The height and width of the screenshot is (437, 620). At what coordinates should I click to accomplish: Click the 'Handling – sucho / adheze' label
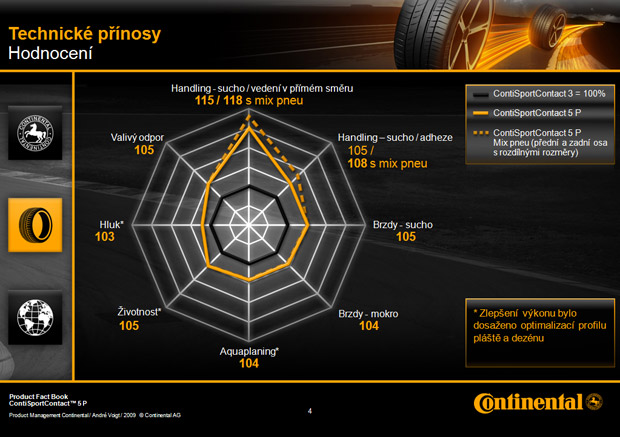pyautogui.click(x=395, y=137)
